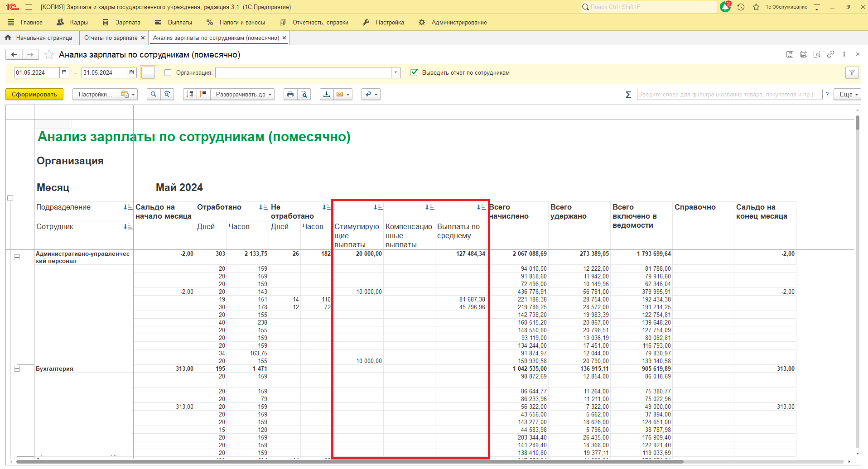Focus the report filter word field
The height and width of the screenshot is (469, 868).
click(729, 94)
